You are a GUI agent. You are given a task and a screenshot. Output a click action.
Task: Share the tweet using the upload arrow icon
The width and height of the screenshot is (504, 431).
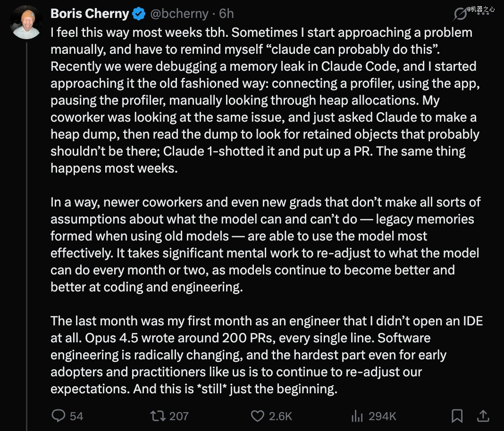point(483,415)
